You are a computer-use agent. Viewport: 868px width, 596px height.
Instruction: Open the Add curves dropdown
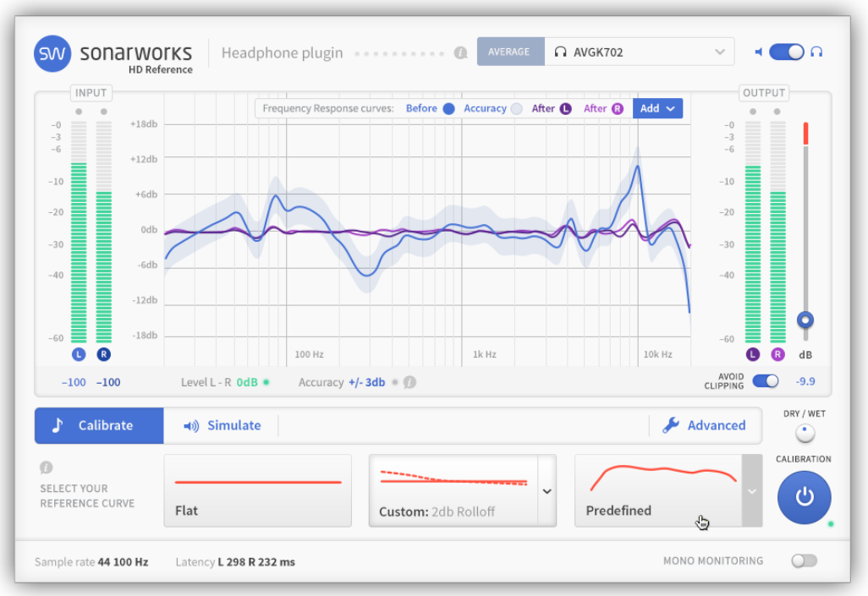coord(657,108)
